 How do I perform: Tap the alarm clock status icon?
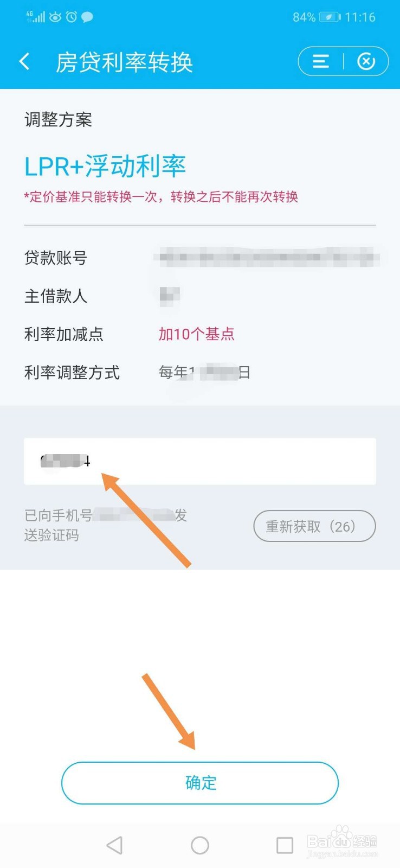[x=71, y=17]
